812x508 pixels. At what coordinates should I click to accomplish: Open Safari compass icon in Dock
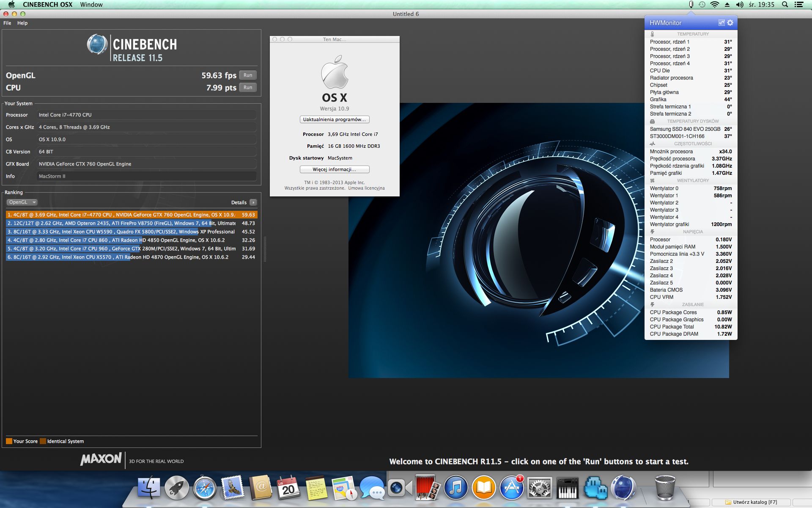205,488
